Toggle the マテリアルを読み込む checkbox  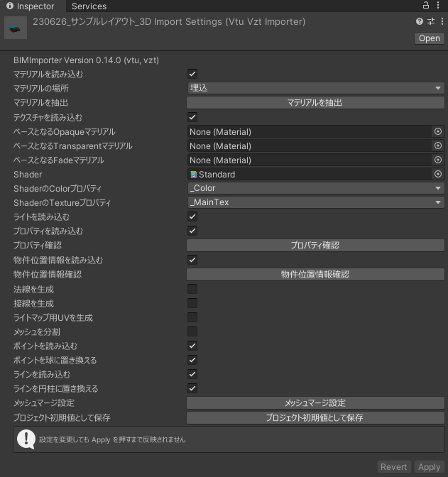click(x=192, y=74)
